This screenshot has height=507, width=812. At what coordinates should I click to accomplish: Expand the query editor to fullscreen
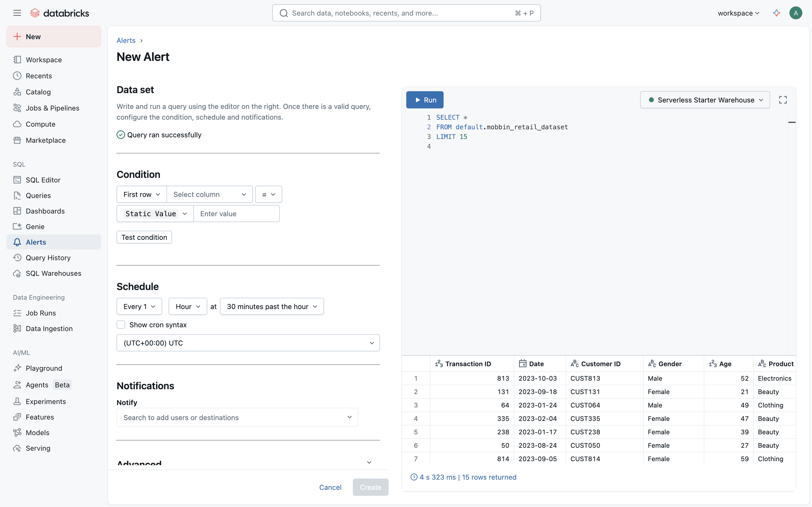click(782, 100)
